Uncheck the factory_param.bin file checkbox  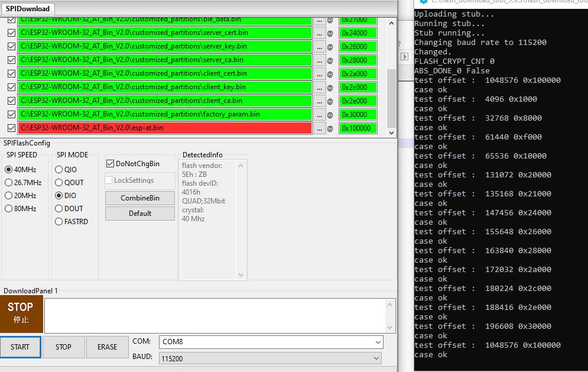tap(12, 114)
